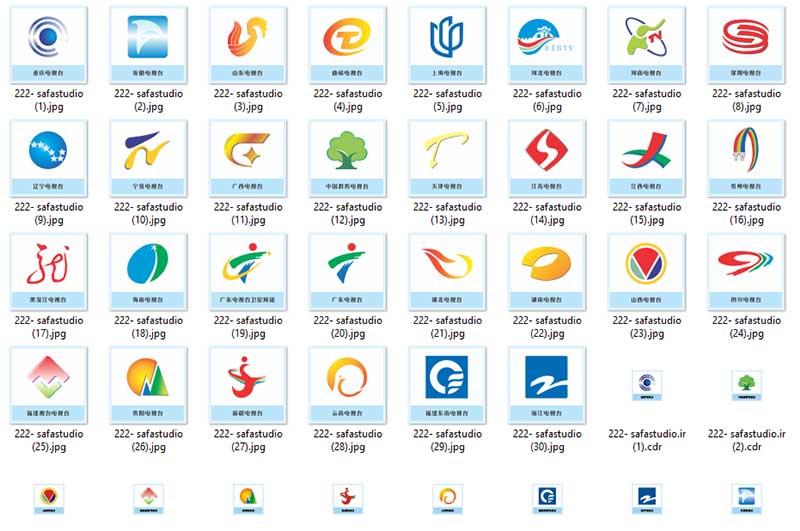Click the green blue runner figure thumbnail (20).jpg

(x=347, y=272)
